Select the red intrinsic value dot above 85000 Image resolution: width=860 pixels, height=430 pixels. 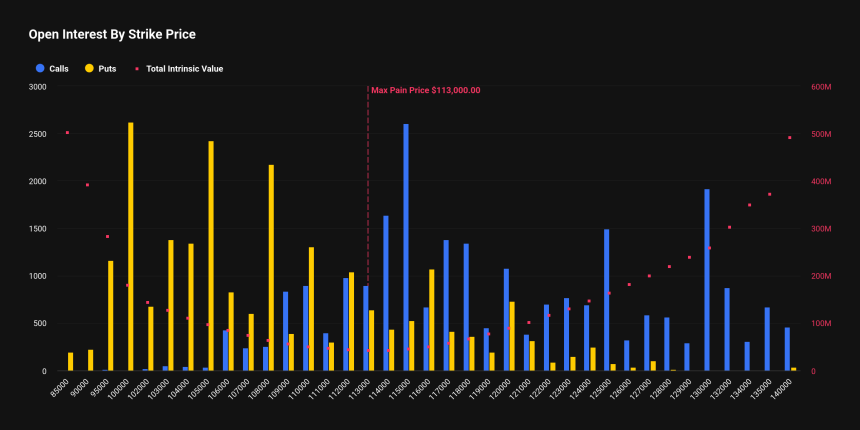coord(67,132)
